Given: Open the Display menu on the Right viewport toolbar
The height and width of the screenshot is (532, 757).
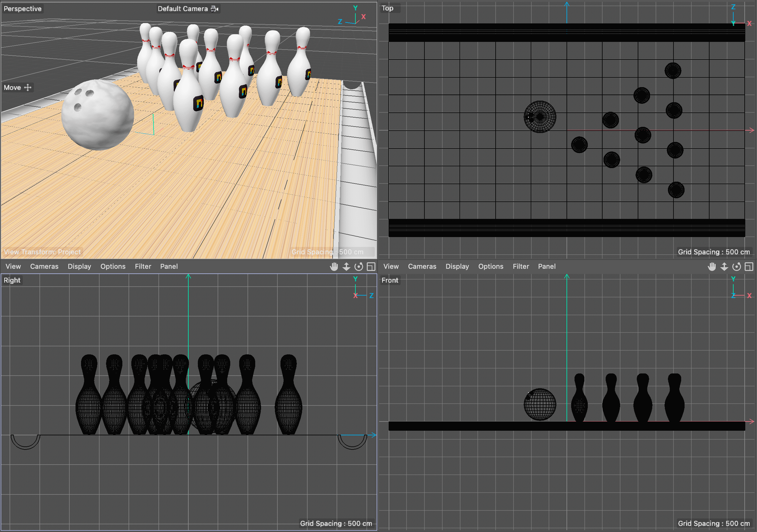Looking at the screenshot, I should point(79,267).
